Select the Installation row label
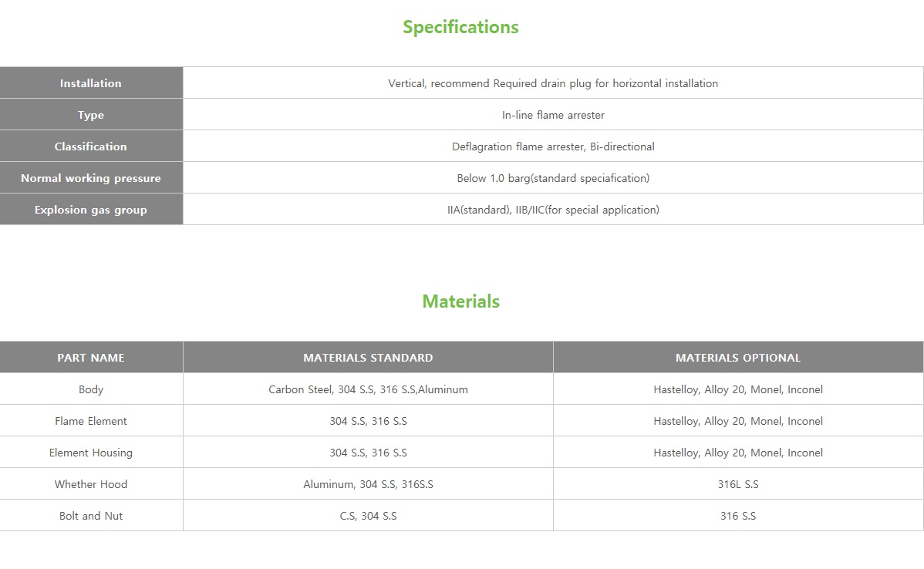This screenshot has height=569, width=924. click(91, 83)
